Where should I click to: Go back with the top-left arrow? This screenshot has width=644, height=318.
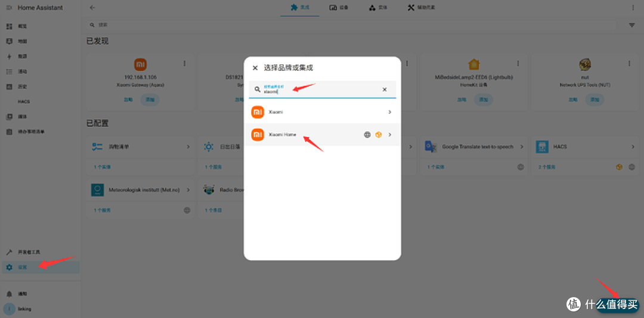point(92,8)
